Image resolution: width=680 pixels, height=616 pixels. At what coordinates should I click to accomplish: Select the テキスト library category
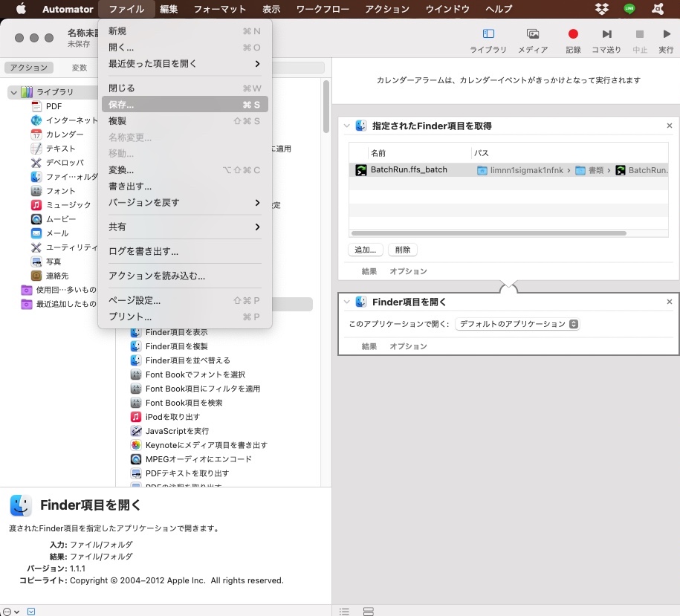(x=53, y=149)
